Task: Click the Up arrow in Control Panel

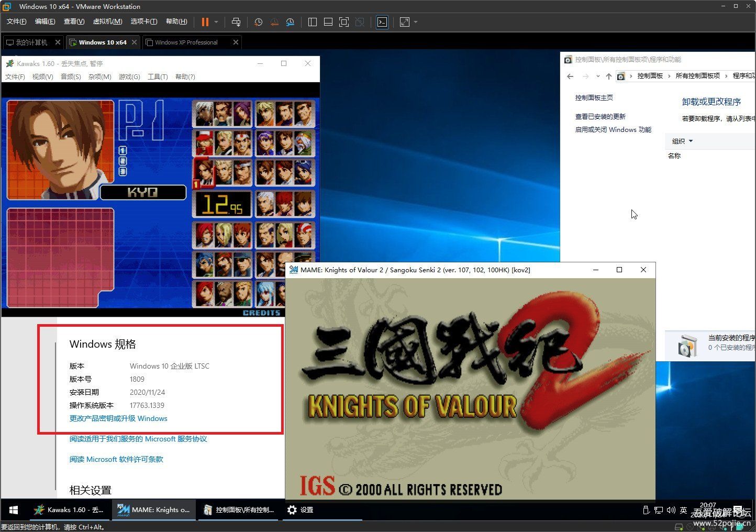Action: pos(608,76)
